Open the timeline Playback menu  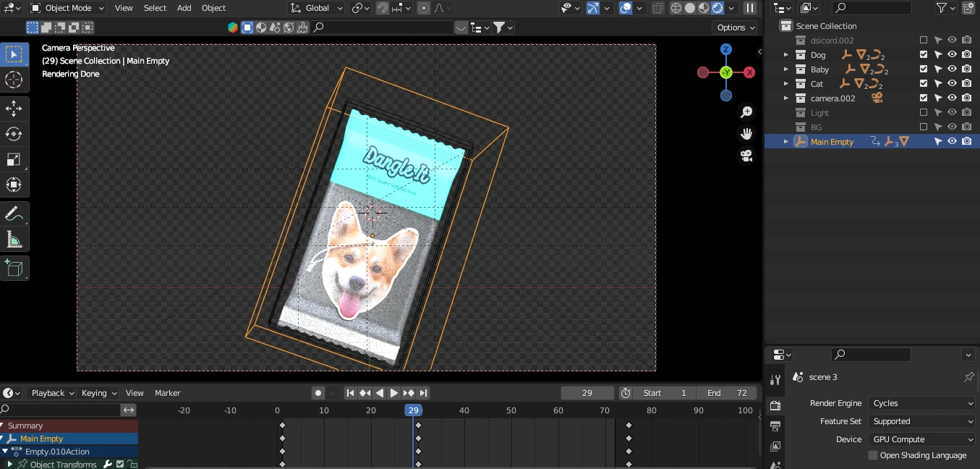coord(52,393)
